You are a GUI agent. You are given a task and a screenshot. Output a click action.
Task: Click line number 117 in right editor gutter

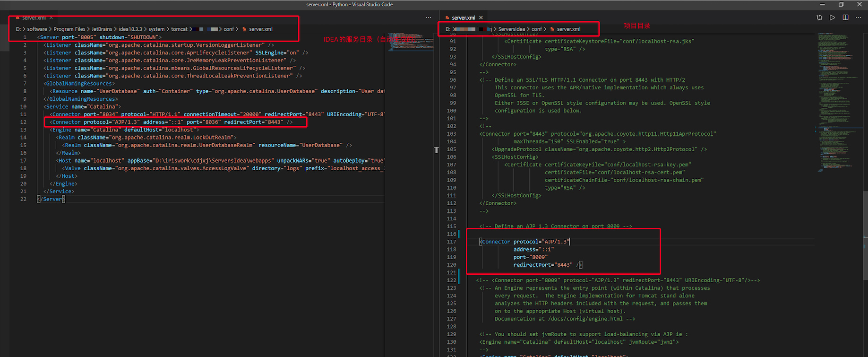451,242
